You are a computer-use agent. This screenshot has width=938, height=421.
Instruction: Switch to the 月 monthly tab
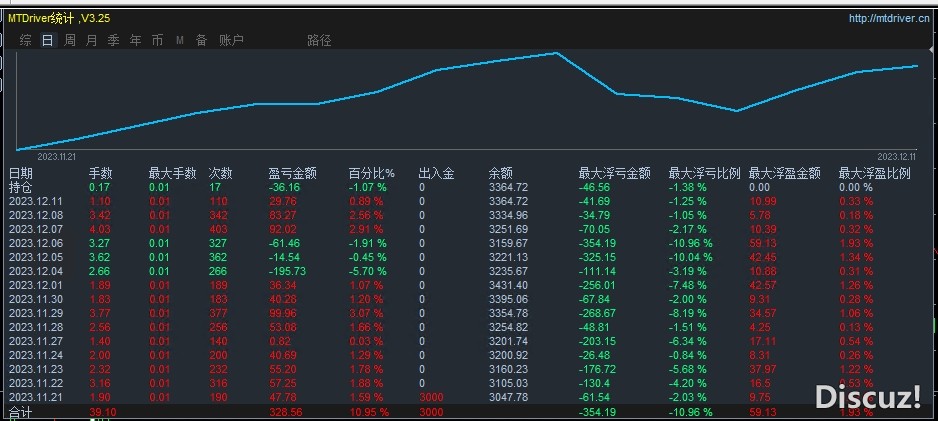click(x=92, y=41)
